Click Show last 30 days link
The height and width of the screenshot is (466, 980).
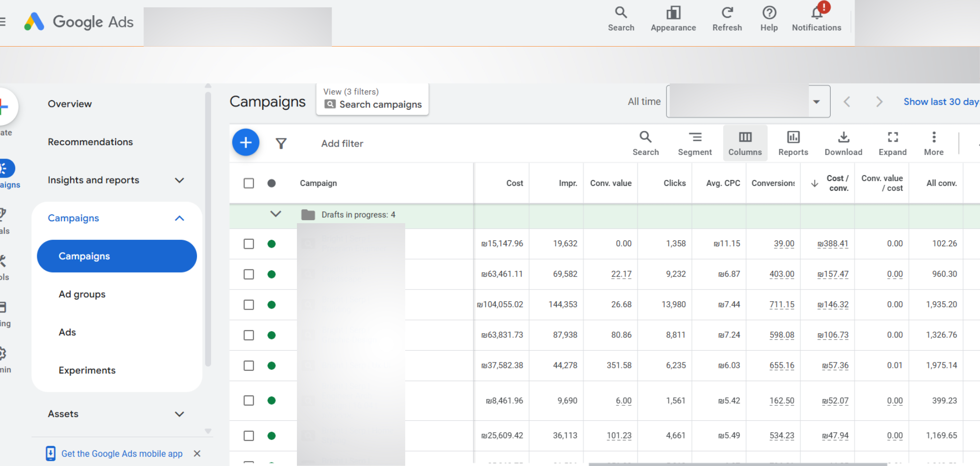(x=941, y=102)
